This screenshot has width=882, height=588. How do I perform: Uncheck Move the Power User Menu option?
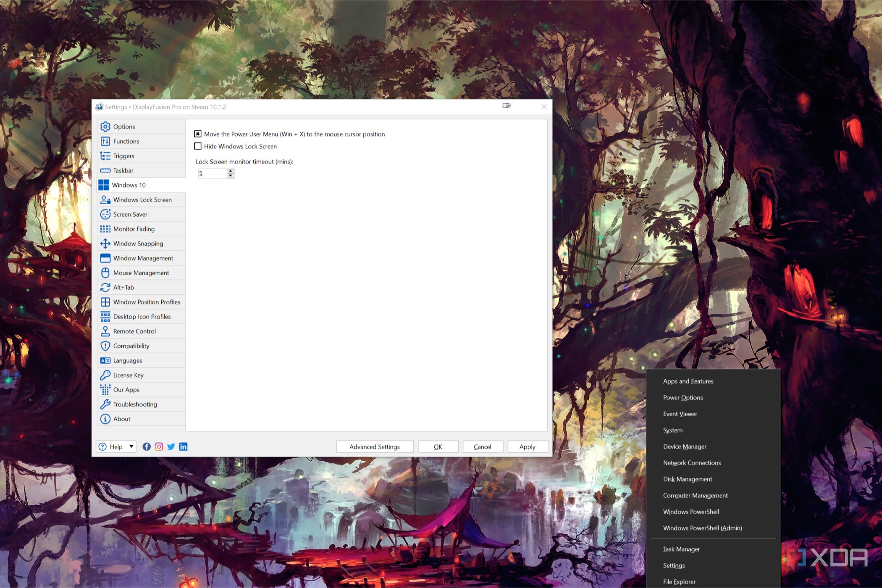[198, 134]
